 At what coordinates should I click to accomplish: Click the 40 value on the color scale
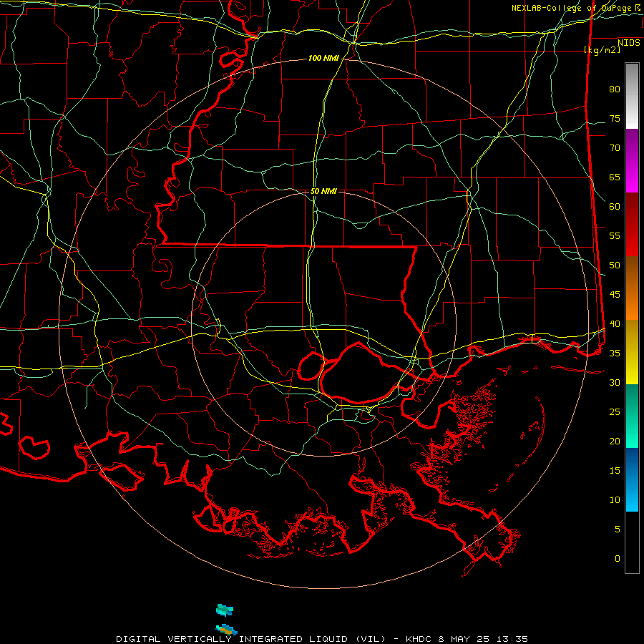click(x=615, y=324)
